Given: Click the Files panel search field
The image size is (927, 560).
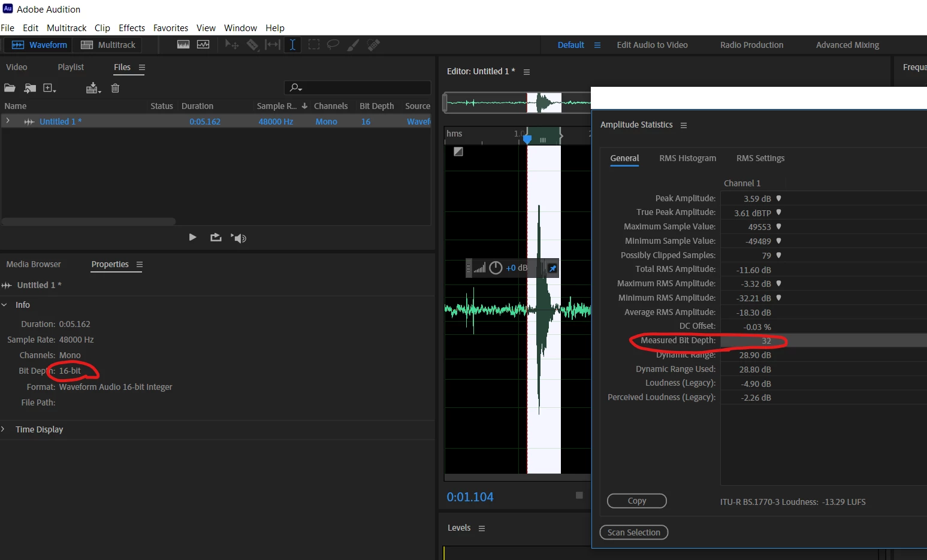Looking at the screenshot, I should coord(357,87).
